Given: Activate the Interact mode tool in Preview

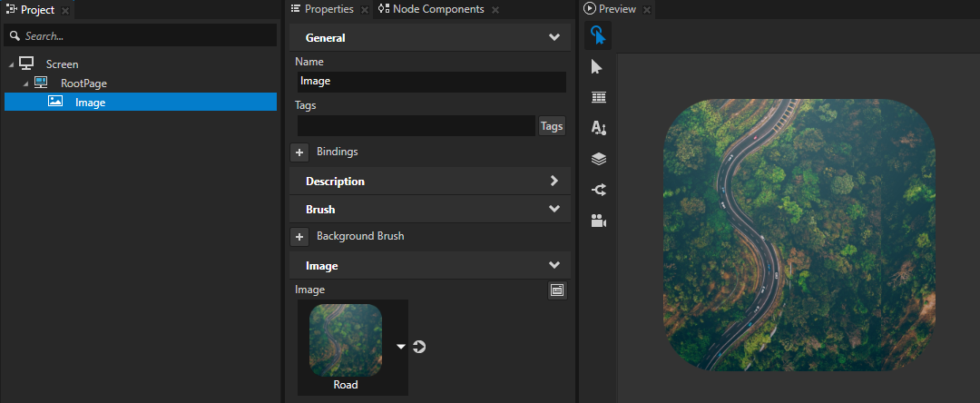Looking at the screenshot, I should [598, 35].
